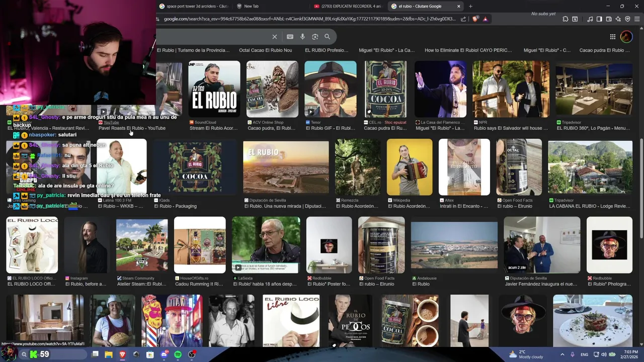Open Steam Community Atelier villa image

pos(142,245)
